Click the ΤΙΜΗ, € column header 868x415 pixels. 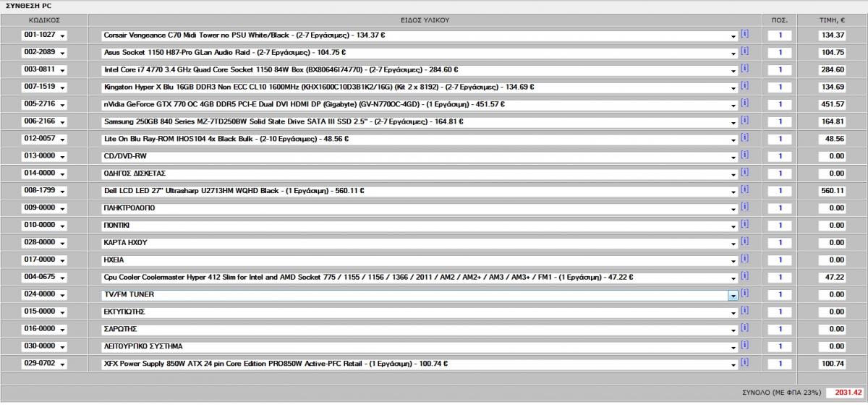pyautogui.click(x=832, y=20)
